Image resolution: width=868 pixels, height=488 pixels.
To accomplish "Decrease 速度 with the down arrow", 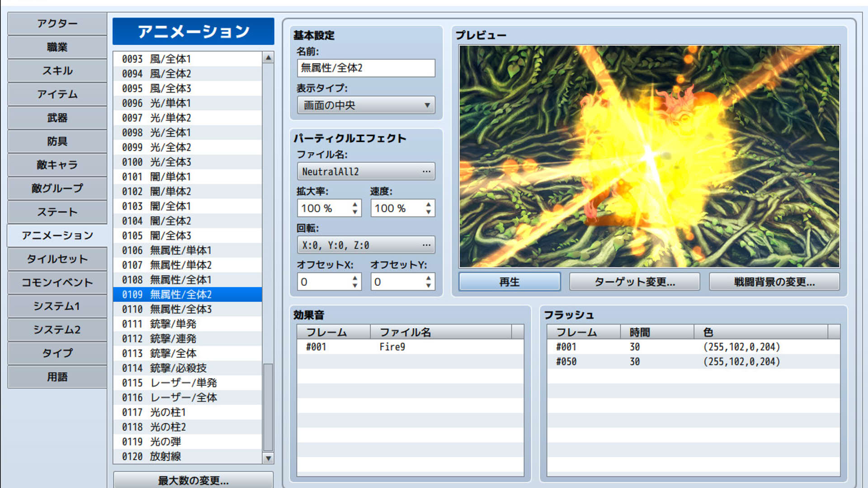I will 428,212.
